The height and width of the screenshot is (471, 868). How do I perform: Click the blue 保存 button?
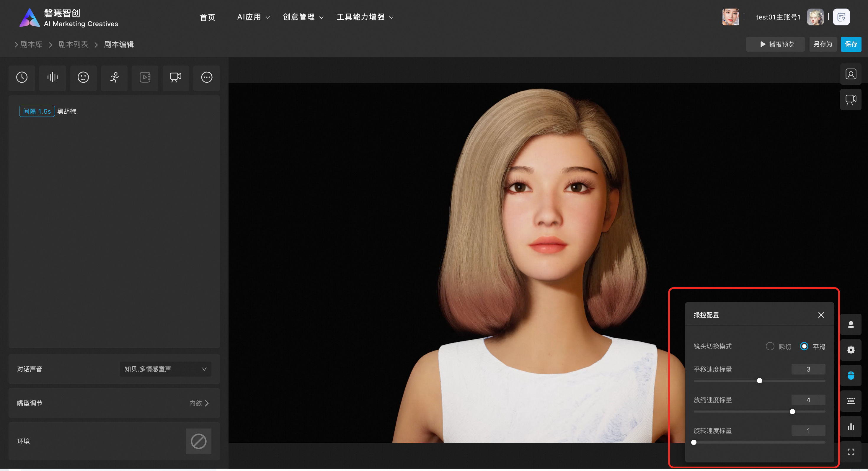pyautogui.click(x=851, y=45)
